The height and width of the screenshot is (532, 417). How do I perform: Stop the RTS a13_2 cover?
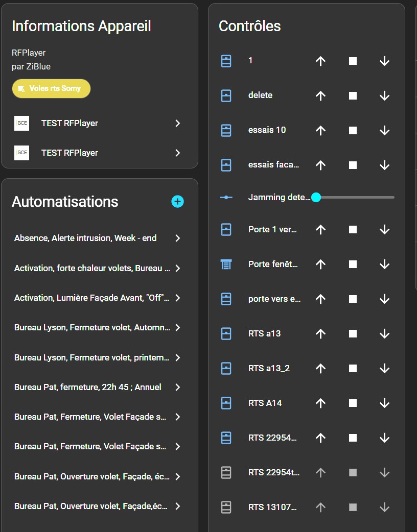tap(353, 369)
